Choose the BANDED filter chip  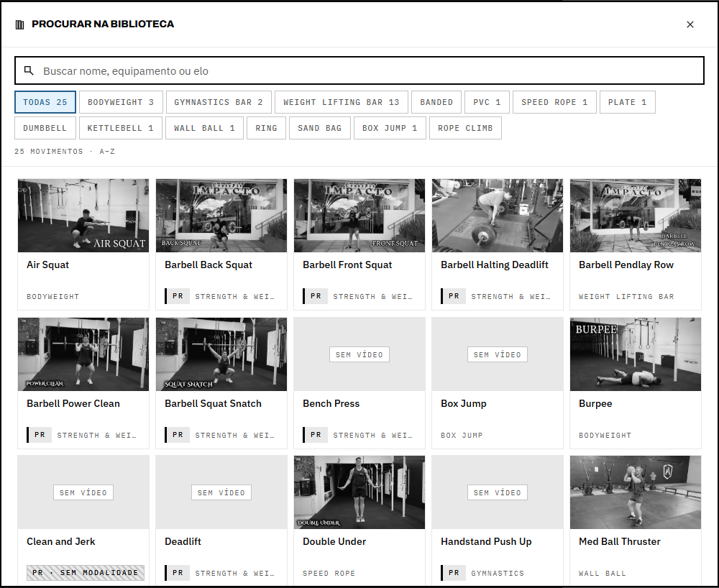436,102
